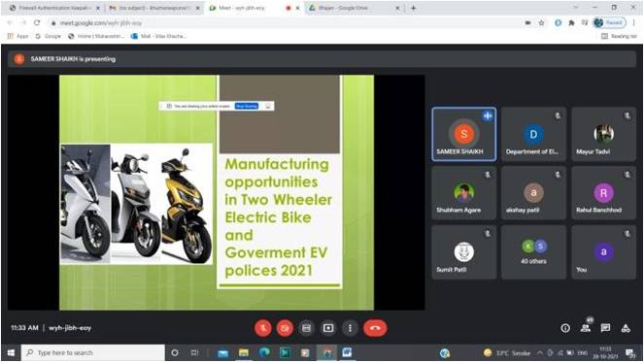Select the Shubham Agare participant tile
644x362 pixels.
click(x=464, y=193)
